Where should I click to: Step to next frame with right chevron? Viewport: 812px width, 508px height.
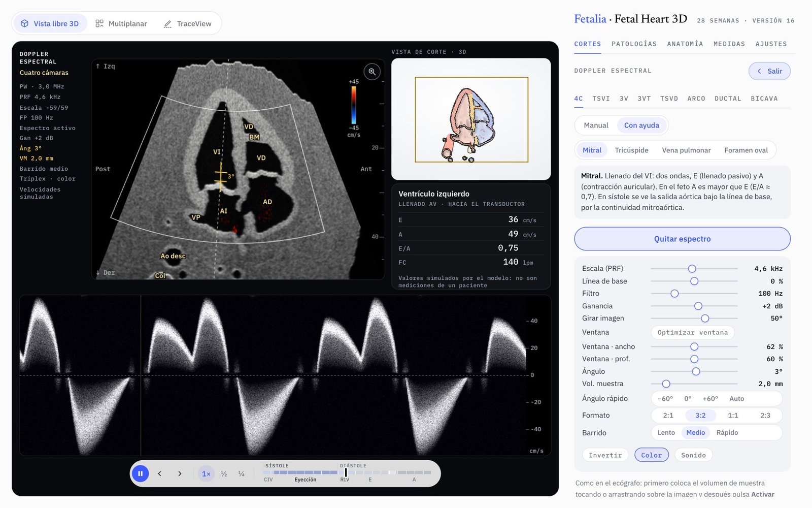(179, 473)
